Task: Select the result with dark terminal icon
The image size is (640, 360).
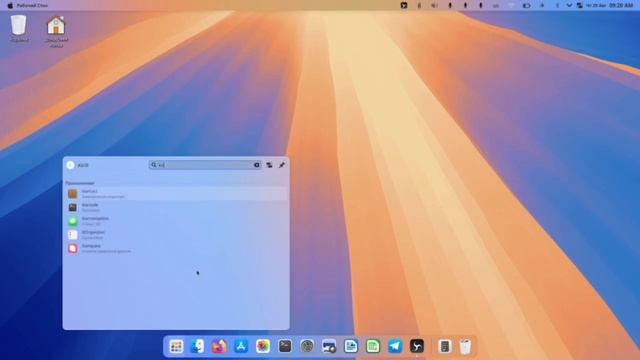Action: click(176, 207)
